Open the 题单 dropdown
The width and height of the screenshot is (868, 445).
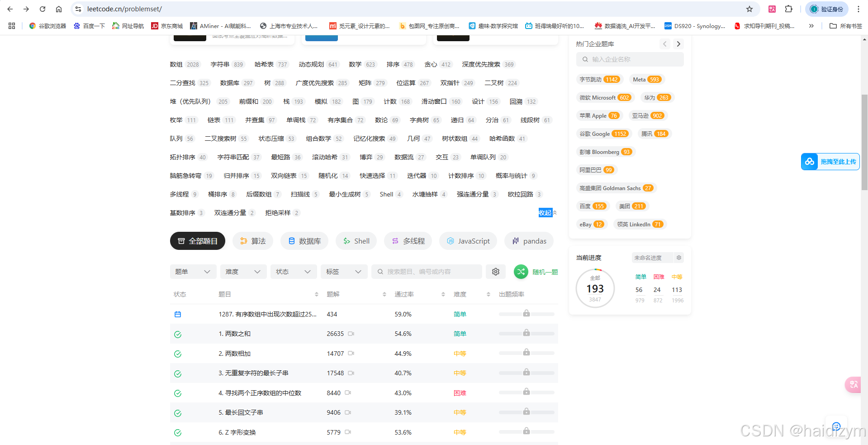click(x=193, y=272)
